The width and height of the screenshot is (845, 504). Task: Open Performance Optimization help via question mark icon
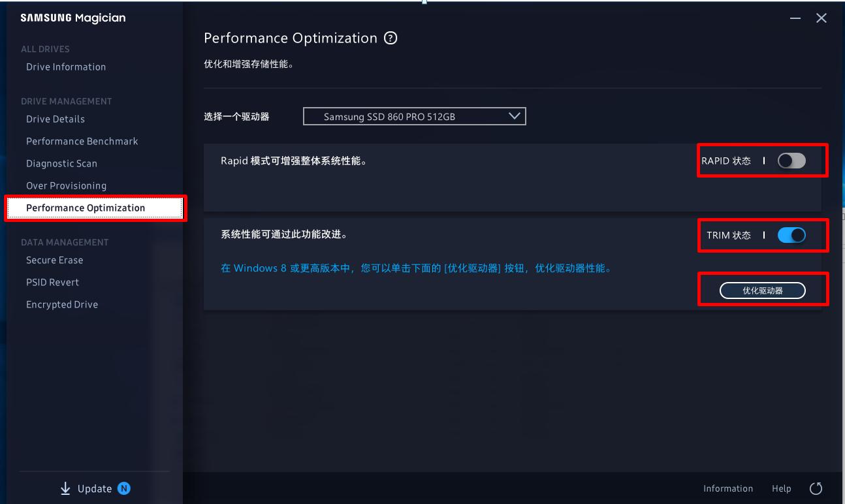pyautogui.click(x=390, y=38)
